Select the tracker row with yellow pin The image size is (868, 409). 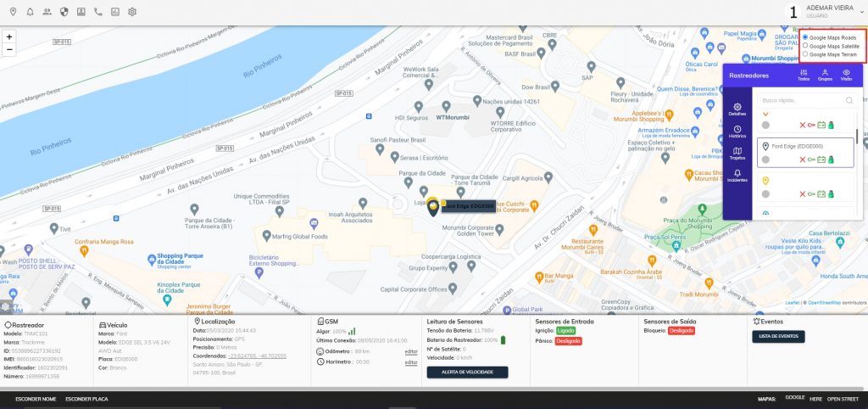click(805, 187)
